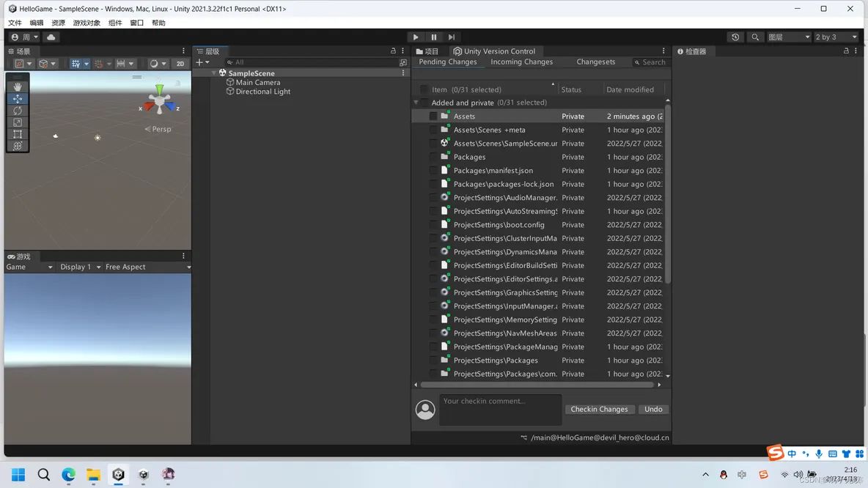Select the Scale tool in scene
The image size is (868, 488).
(x=18, y=122)
